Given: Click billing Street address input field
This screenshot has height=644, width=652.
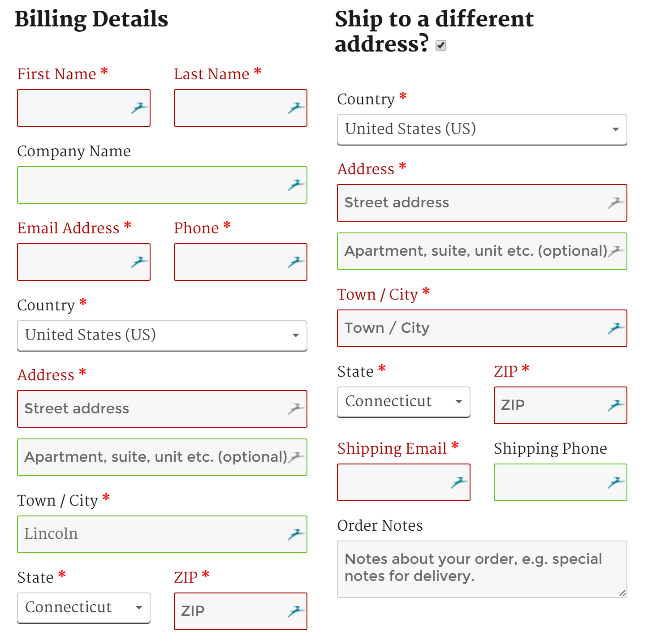Looking at the screenshot, I should [152, 409].
